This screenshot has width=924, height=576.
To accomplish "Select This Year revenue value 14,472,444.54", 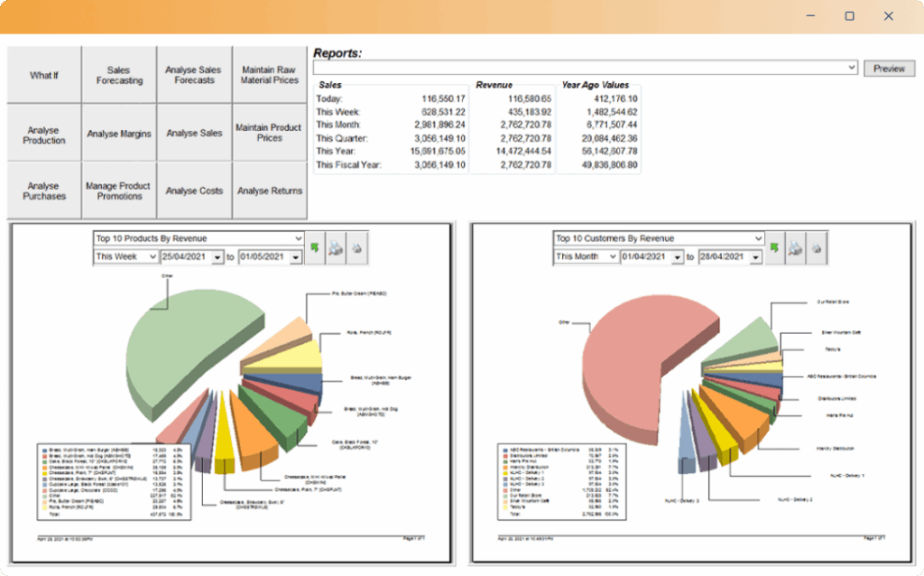I will [523, 151].
